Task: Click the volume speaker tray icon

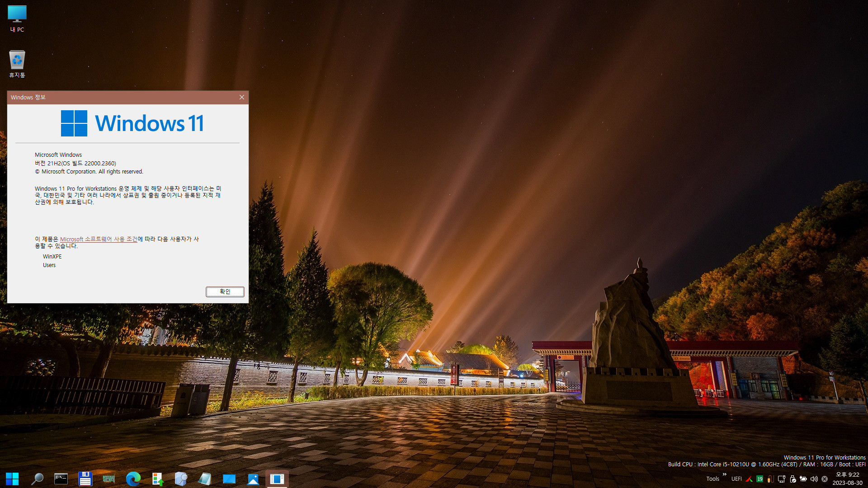Action: tap(814, 479)
